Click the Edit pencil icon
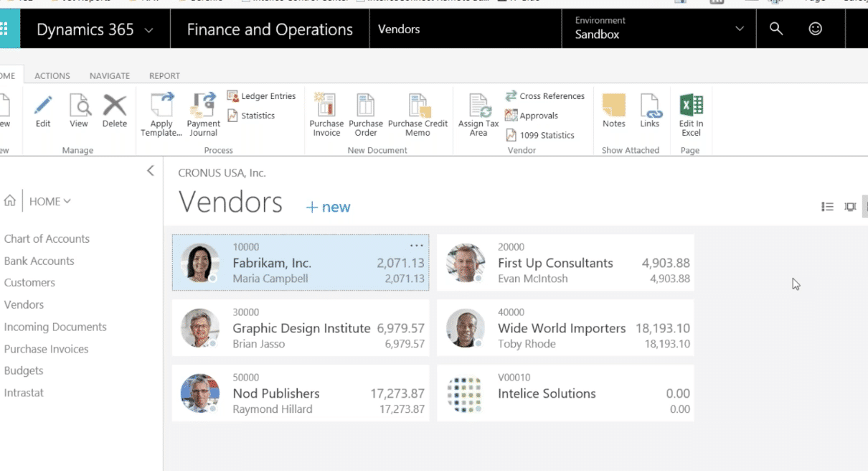Screen dimensions: 868x471 click(43, 106)
